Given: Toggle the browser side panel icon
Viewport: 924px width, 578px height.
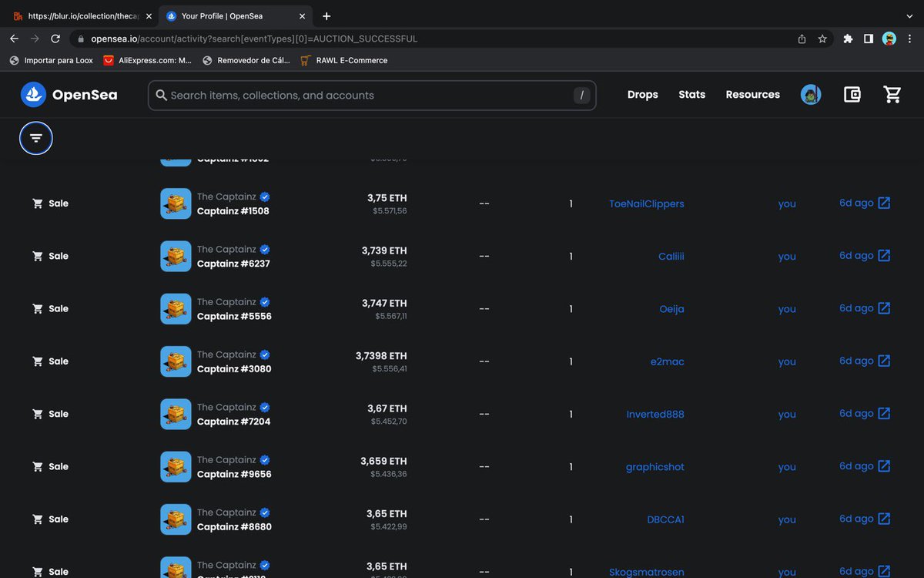Looking at the screenshot, I should [x=869, y=39].
